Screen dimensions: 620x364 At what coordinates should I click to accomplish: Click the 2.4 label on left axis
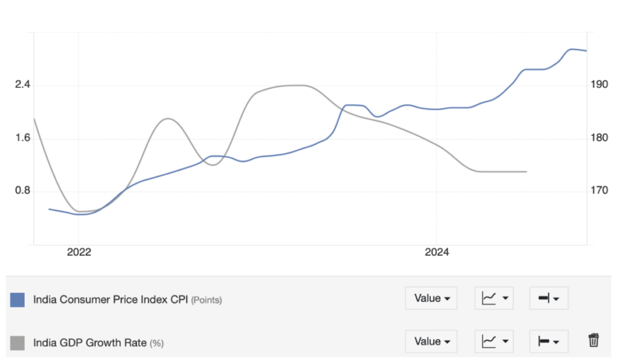(22, 85)
